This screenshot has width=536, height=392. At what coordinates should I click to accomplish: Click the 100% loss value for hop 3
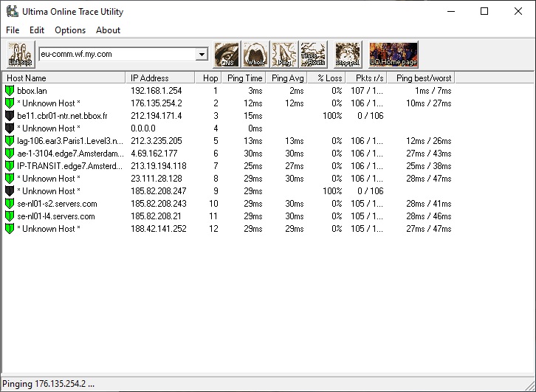[x=332, y=116]
